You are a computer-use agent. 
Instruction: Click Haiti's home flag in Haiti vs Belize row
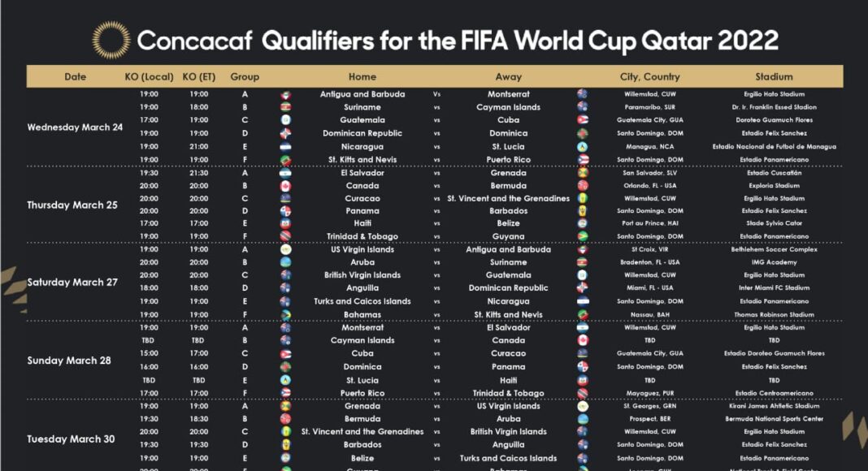[x=285, y=224]
